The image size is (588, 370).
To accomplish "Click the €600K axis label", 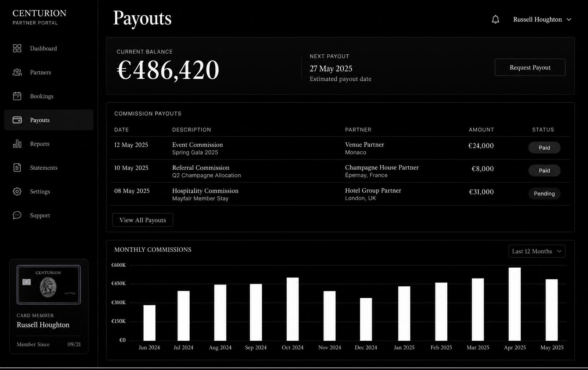I will tap(119, 265).
